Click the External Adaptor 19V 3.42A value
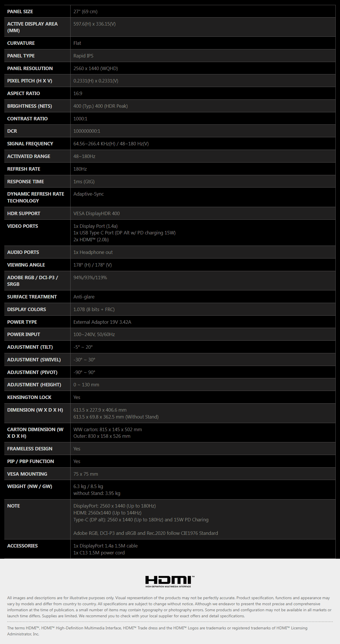Image resolution: width=340 pixels, height=644 pixels. (x=102, y=322)
